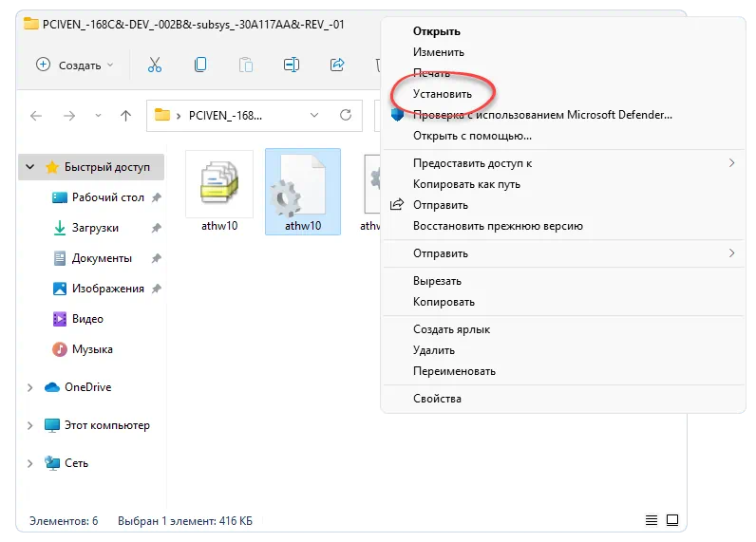
Task: Open Загрузки in the sidebar
Action: [95, 228]
